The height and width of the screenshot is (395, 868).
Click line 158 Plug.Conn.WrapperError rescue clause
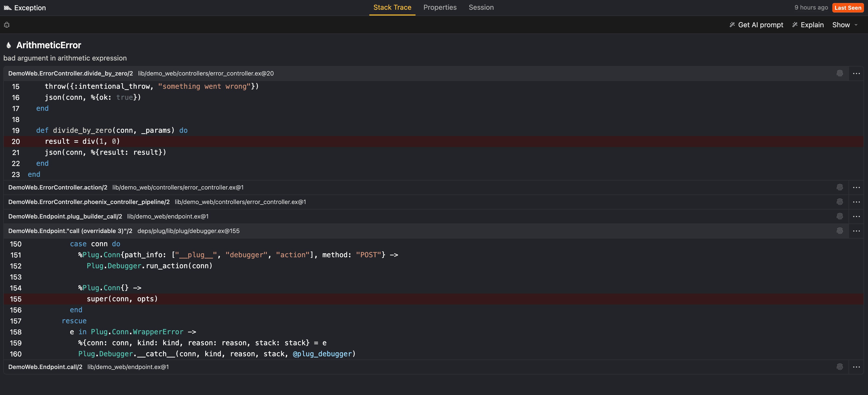coord(133,332)
